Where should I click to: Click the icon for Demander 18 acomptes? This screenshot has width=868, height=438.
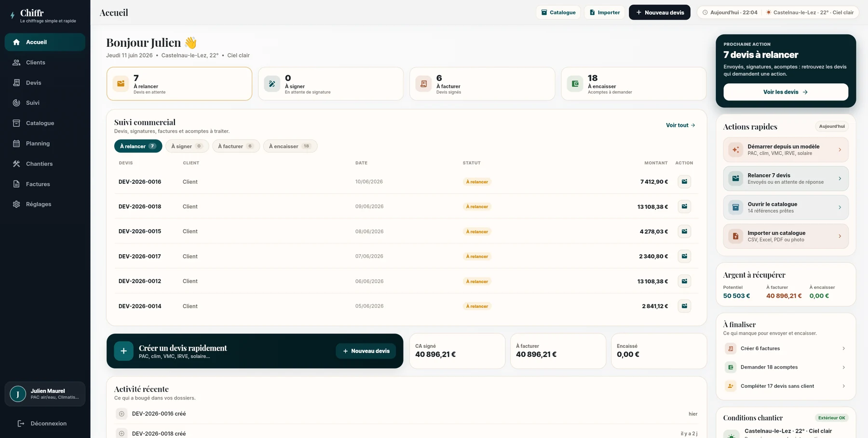coord(731,368)
